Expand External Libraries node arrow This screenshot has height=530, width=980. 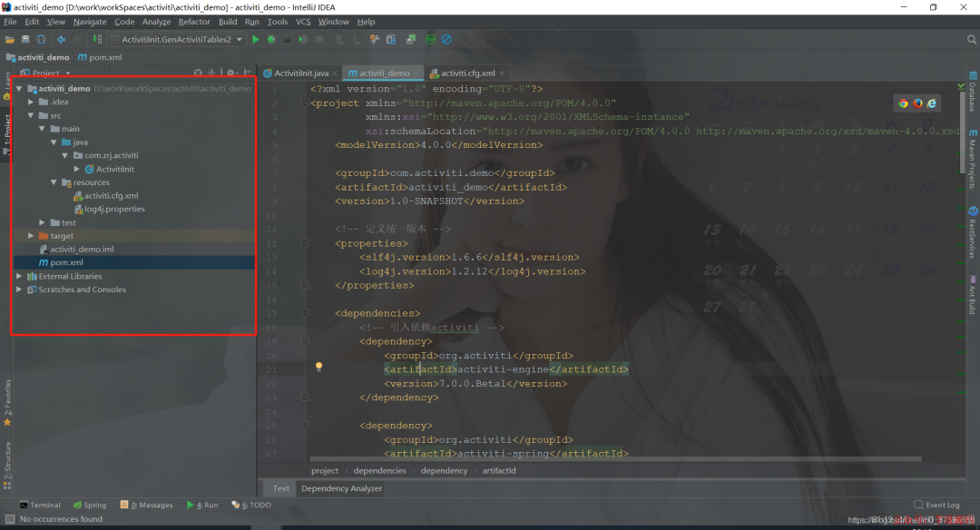19,276
